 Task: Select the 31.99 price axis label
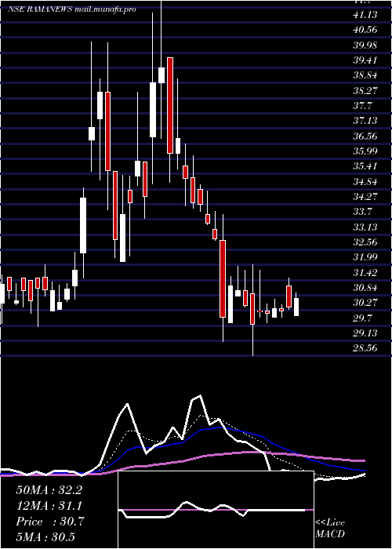click(x=365, y=257)
